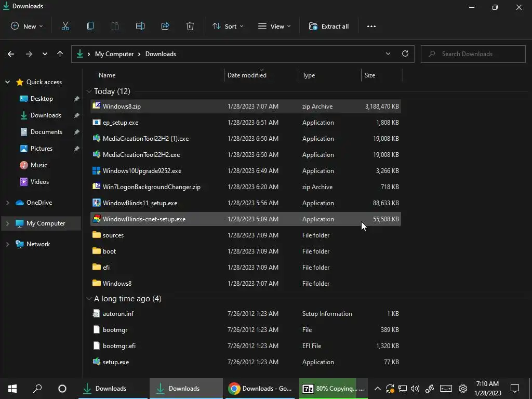
Task: Sort by the Size column header
Action: tap(370, 75)
